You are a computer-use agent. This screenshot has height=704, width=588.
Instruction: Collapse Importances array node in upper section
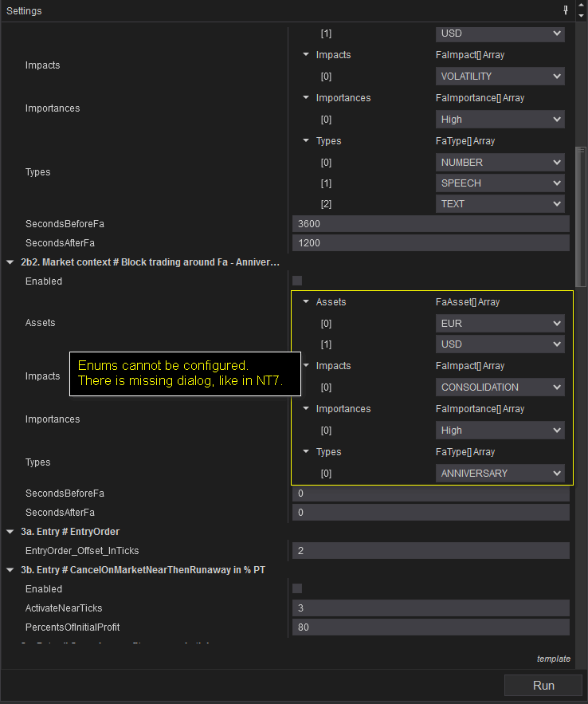[x=306, y=97]
